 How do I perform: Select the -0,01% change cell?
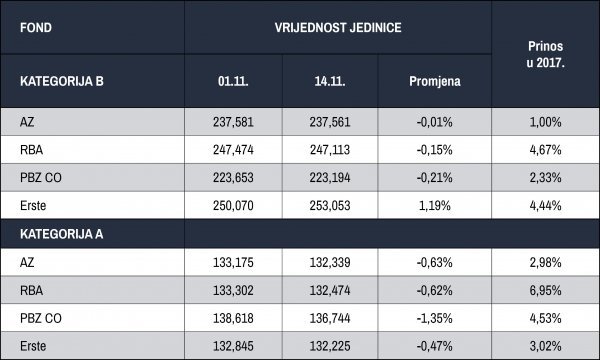click(x=435, y=122)
